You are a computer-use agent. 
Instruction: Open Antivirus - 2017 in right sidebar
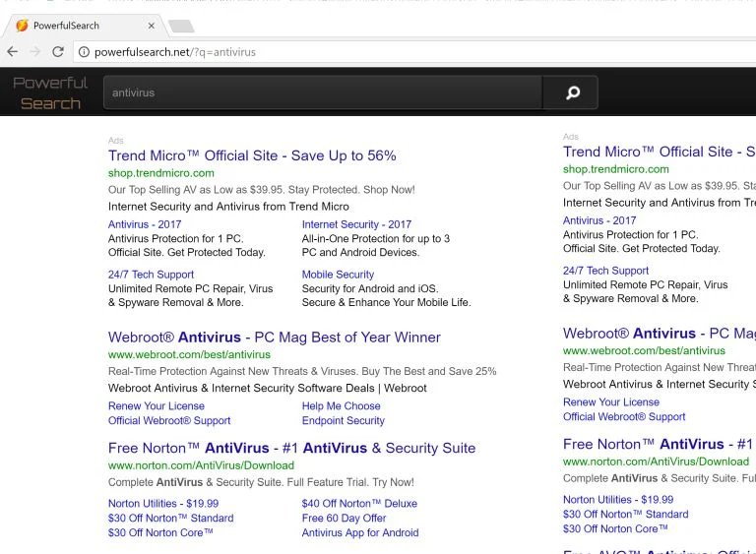tap(599, 220)
